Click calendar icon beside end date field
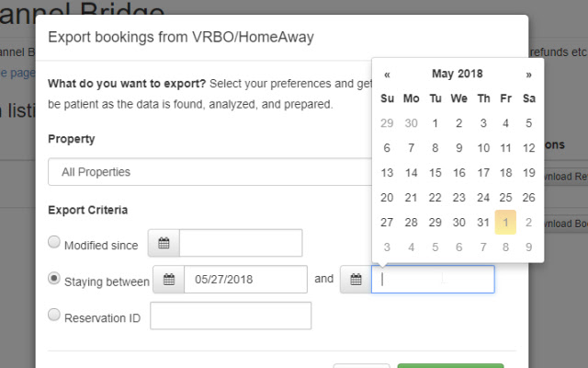The width and height of the screenshot is (588, 368). click(x=356, y=280)
